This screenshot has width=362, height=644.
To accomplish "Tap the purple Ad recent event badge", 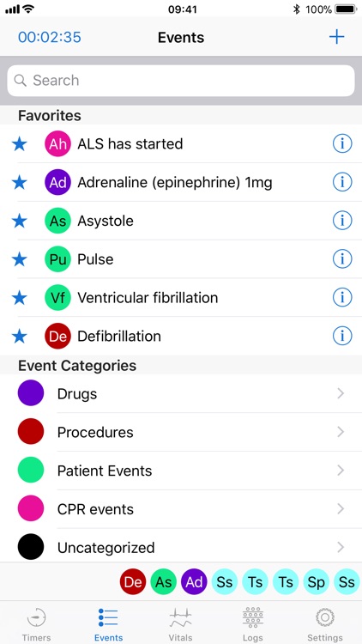I will (194, 581).
